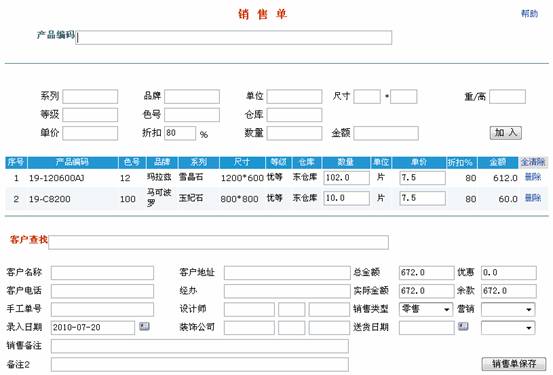Click product code 19-C8200 in table

50,199
